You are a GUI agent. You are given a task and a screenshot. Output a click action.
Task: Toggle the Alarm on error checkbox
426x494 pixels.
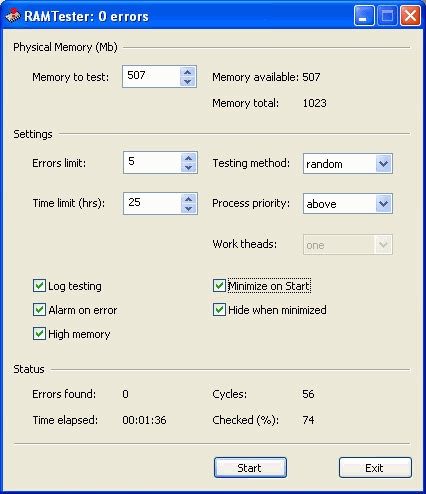click(39, 310)
